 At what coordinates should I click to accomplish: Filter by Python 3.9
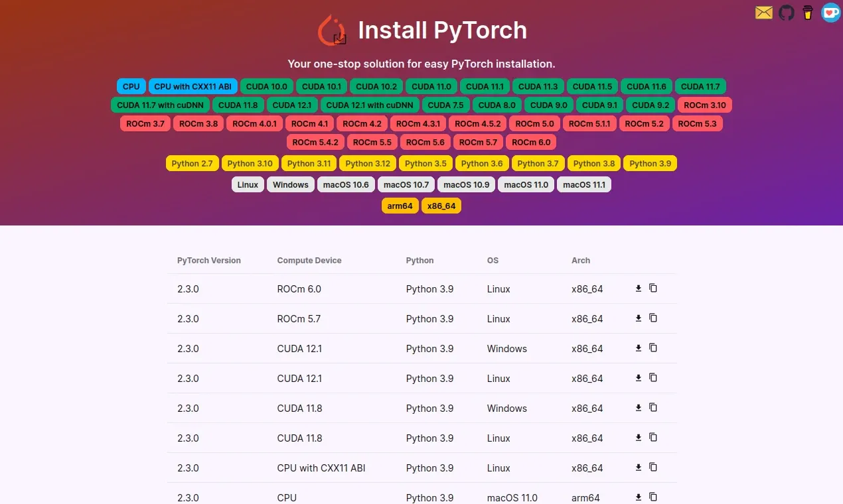tap(651, 163)
